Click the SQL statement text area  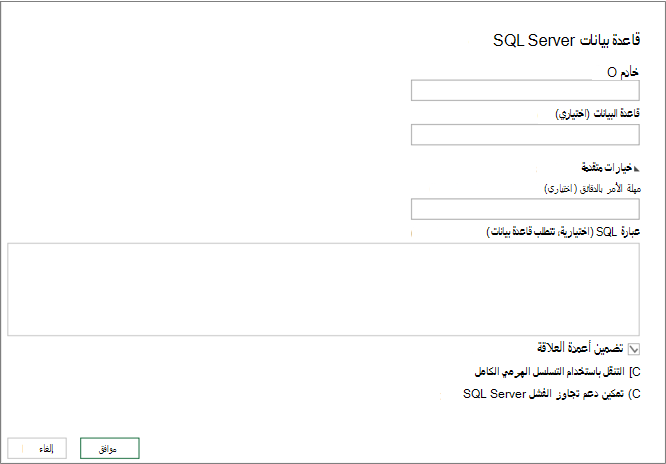[x=323, y=289]
